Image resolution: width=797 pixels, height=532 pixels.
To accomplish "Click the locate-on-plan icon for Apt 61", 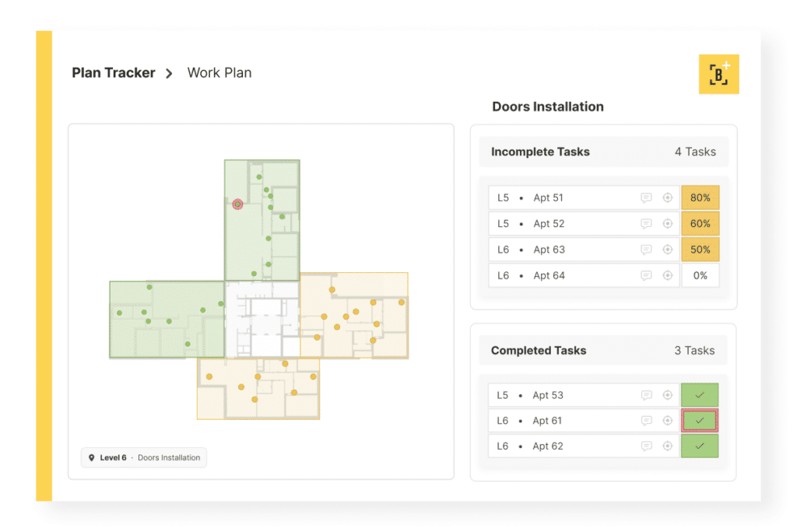I will (x=667, y=420).
